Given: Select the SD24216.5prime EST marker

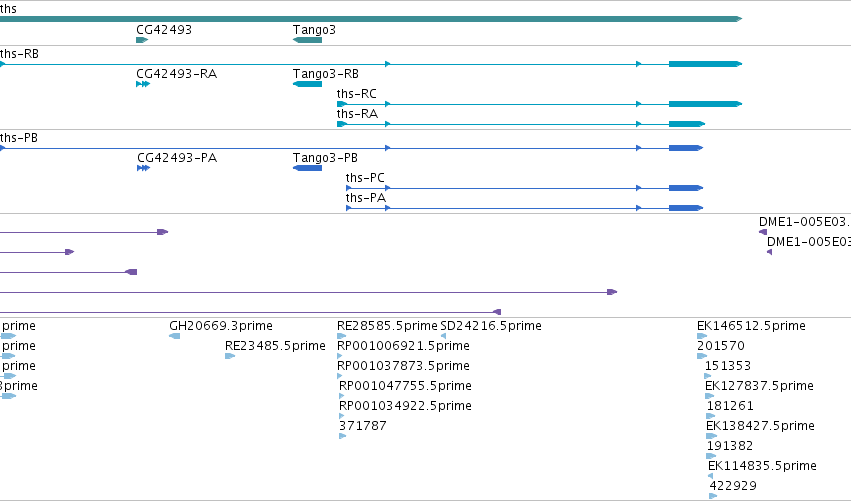Looking at the screenshot, I should pyautogui.click(x=443, y=336).
